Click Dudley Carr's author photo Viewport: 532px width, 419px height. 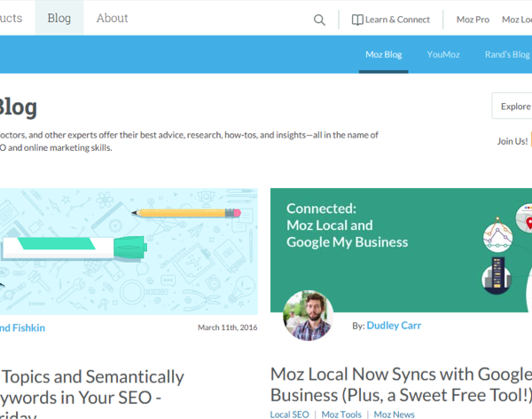[308, 315]
